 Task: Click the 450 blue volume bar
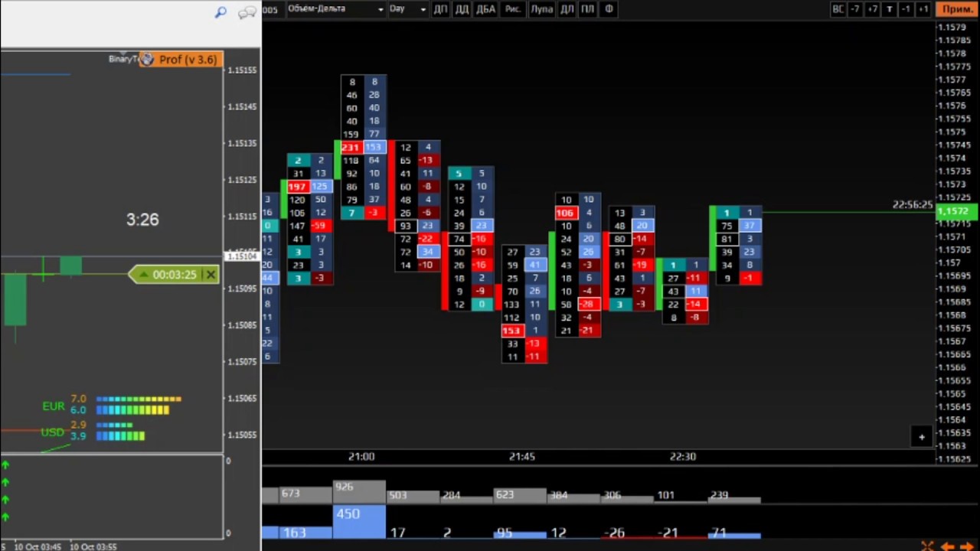click(x=359, y=520)
